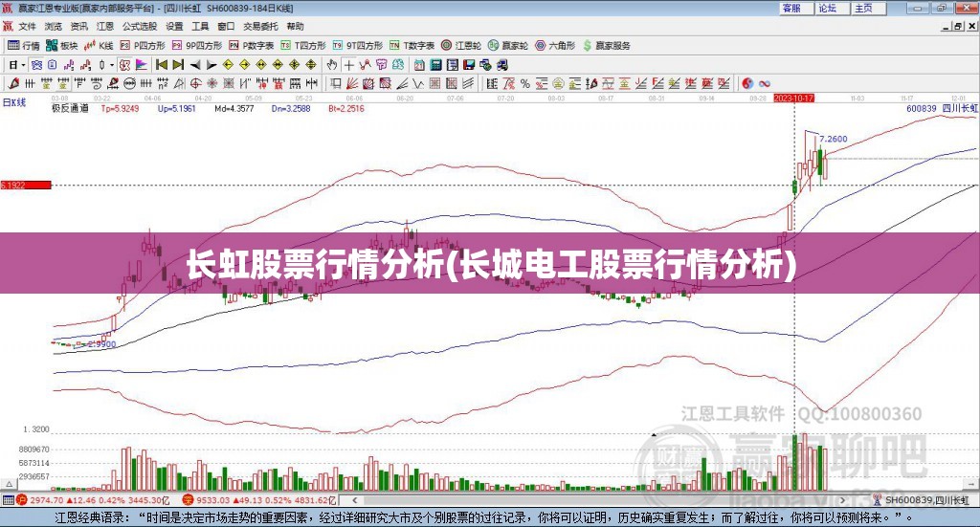Expand the candlestick style dropdown arrow
The image size is (980, 527).
pos(112,65)
